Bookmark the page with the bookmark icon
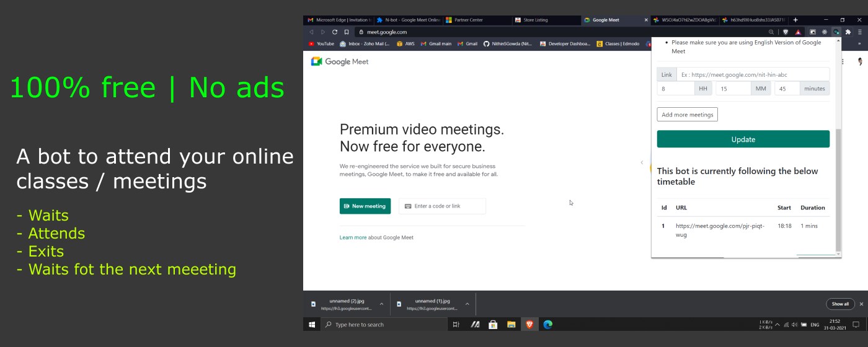Viewport: 868px width, 347px height. click(x=347, y=32)
